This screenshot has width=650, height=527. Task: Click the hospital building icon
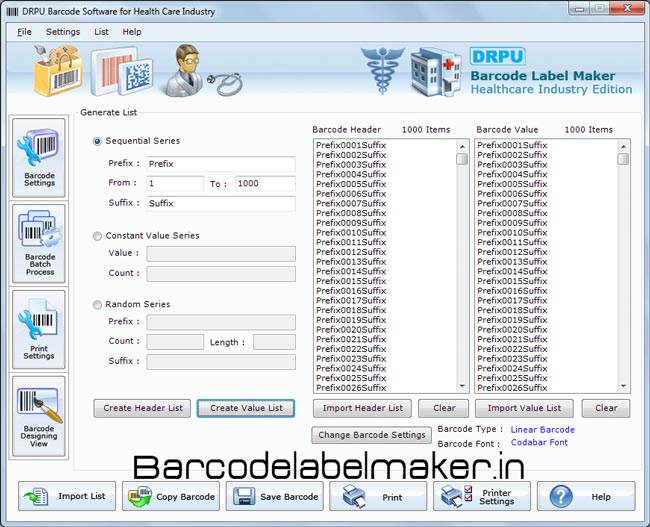[435, 72]
